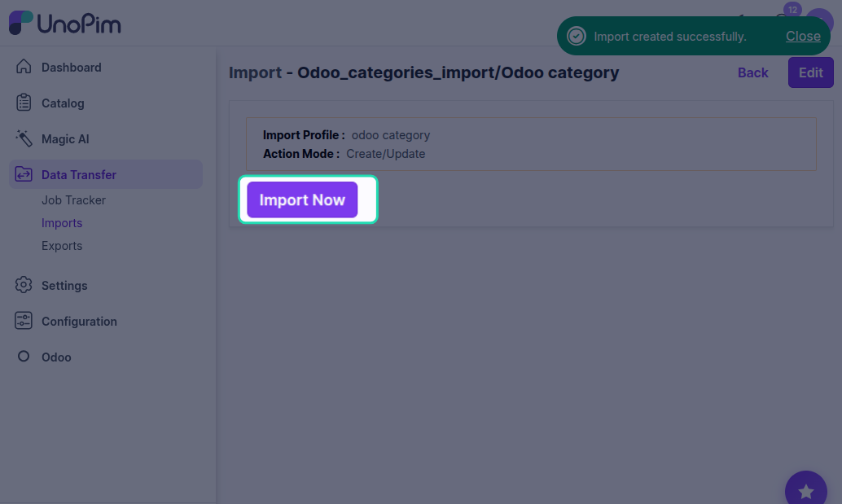Click 'odoo category' profile value

[391, 135]
